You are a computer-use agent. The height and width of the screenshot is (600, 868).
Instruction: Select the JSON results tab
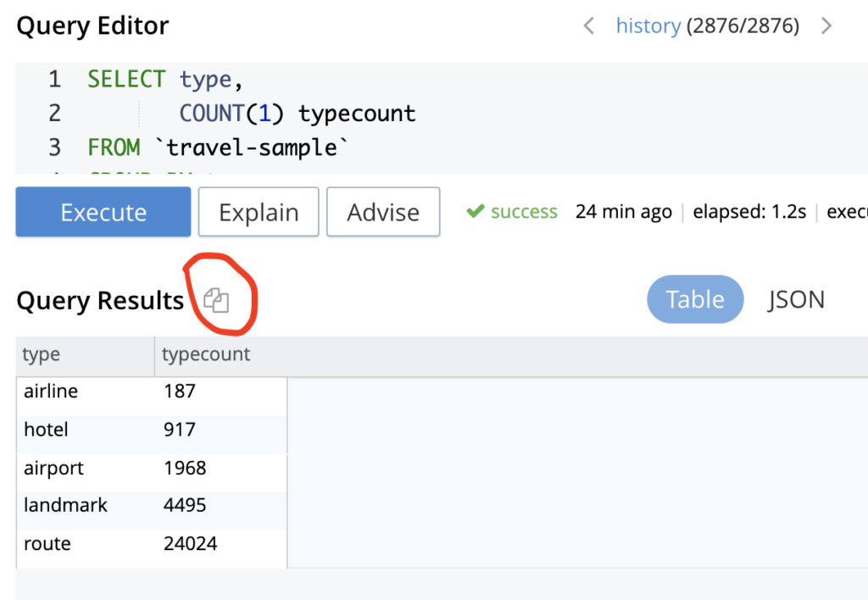pos(795,299)
